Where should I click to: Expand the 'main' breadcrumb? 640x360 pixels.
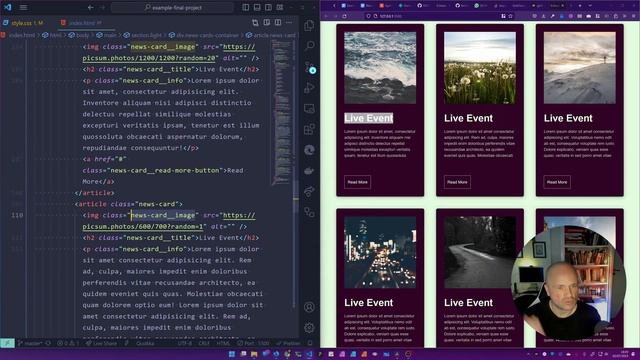(x=107, y=35)
